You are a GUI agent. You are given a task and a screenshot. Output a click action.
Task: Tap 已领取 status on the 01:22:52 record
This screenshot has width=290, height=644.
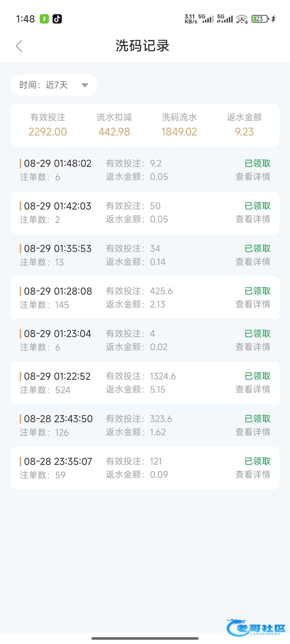pyautogui.click(x=257, y=376)
